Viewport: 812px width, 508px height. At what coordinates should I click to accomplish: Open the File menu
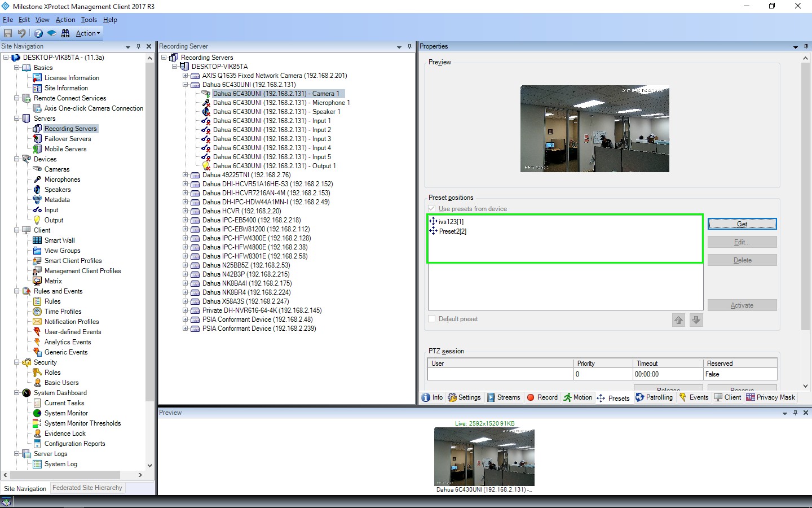[x=8, y=20]
